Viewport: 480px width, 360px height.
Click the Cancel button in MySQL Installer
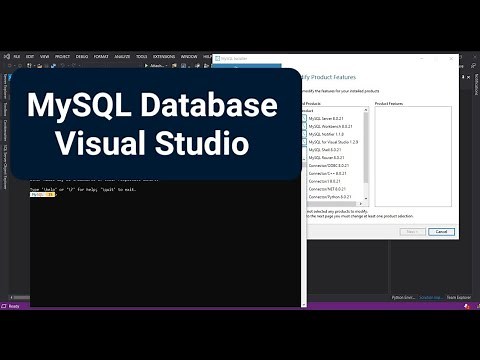coord(441,232)
